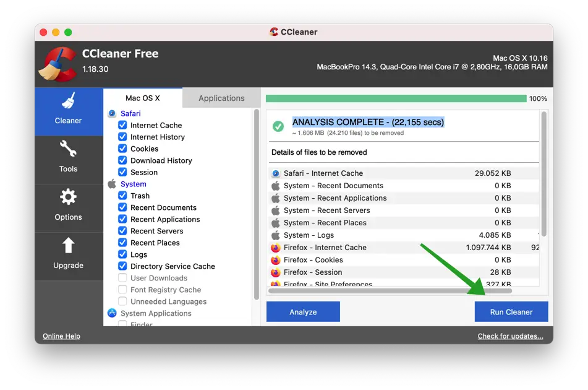Switch to the Mac OS X tab

tap(143, 98)
